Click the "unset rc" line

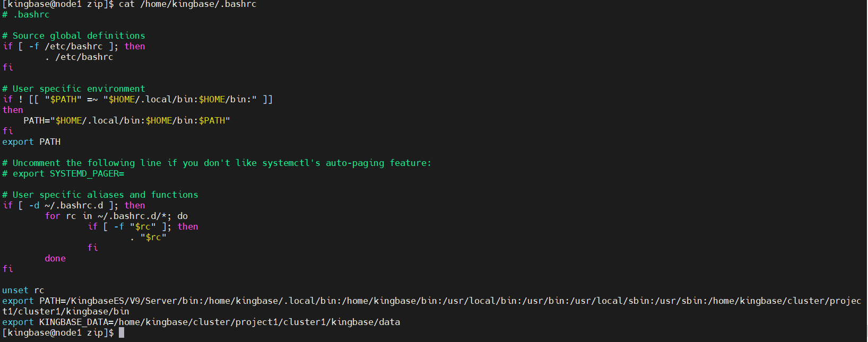click(23, 291)
